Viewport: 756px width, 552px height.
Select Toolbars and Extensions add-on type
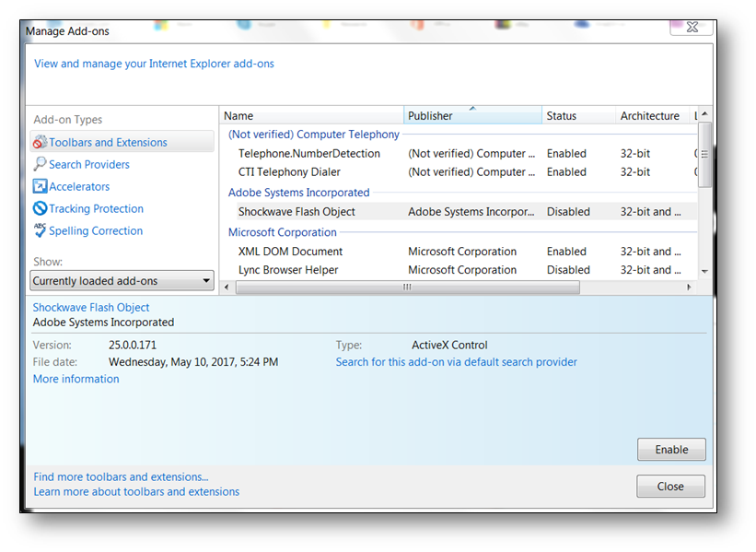[x=122, y=142]
